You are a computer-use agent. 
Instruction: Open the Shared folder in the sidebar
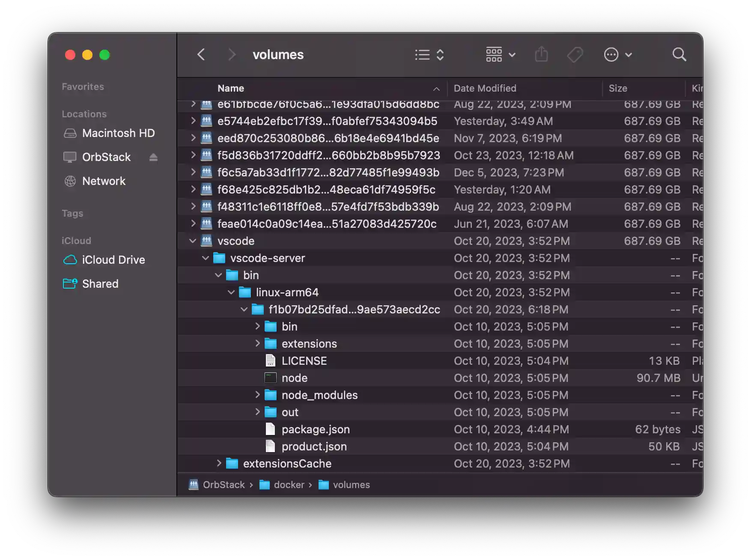coord(100,283)
